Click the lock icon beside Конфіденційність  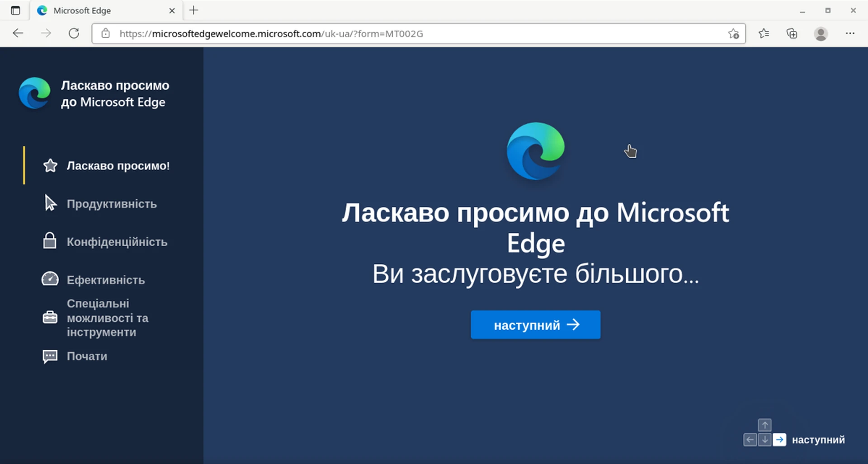(50, 241)
